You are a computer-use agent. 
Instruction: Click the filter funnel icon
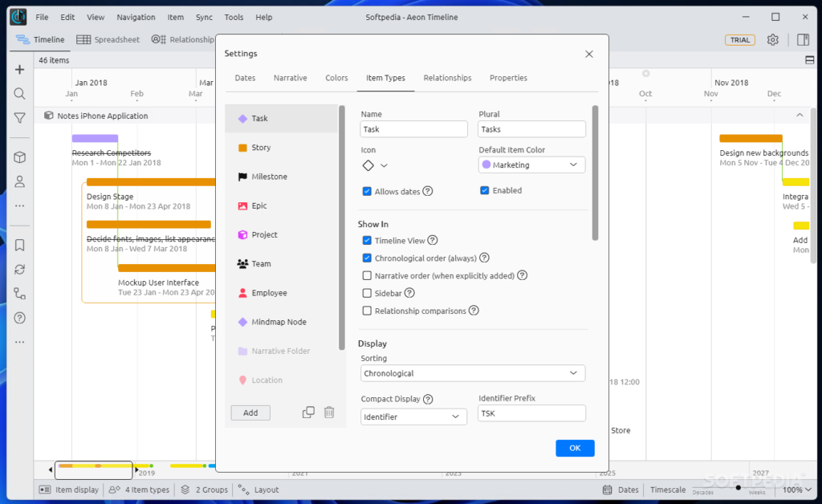tap(20, 118)
